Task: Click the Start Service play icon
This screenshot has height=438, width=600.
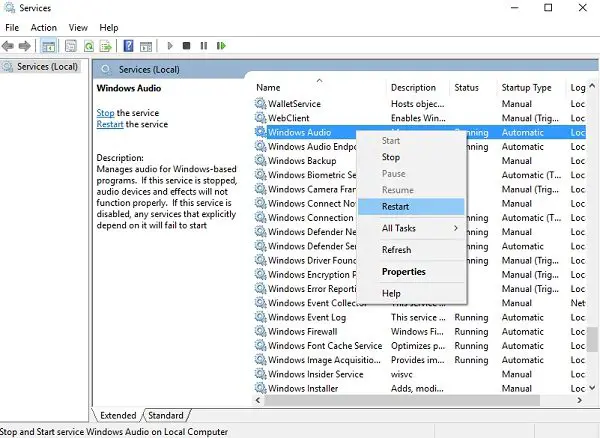Action: tap(170, 46)
